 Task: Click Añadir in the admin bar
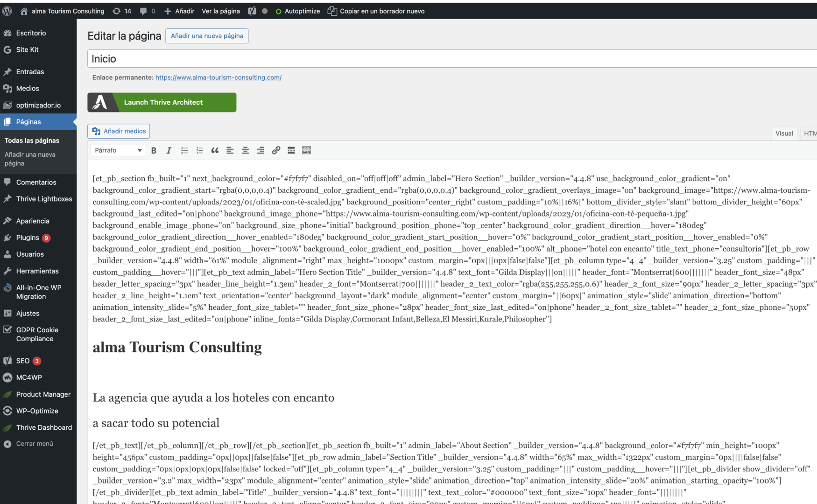(179, 11)
